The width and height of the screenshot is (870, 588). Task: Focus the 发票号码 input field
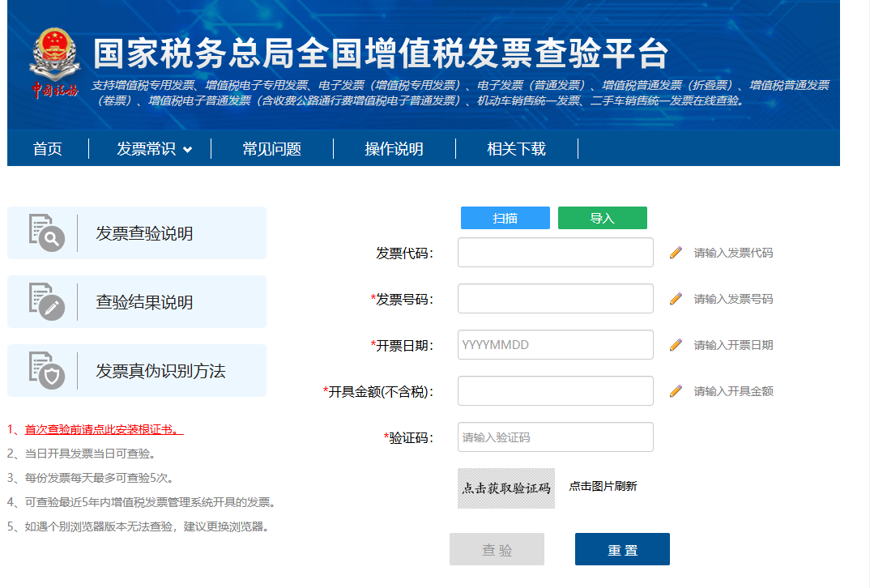tap(556, 298)
